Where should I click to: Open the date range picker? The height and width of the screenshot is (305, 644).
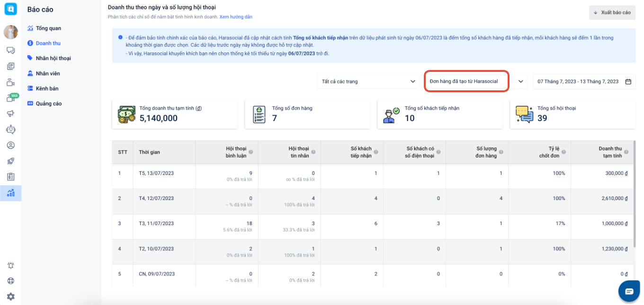pos(584,81)
